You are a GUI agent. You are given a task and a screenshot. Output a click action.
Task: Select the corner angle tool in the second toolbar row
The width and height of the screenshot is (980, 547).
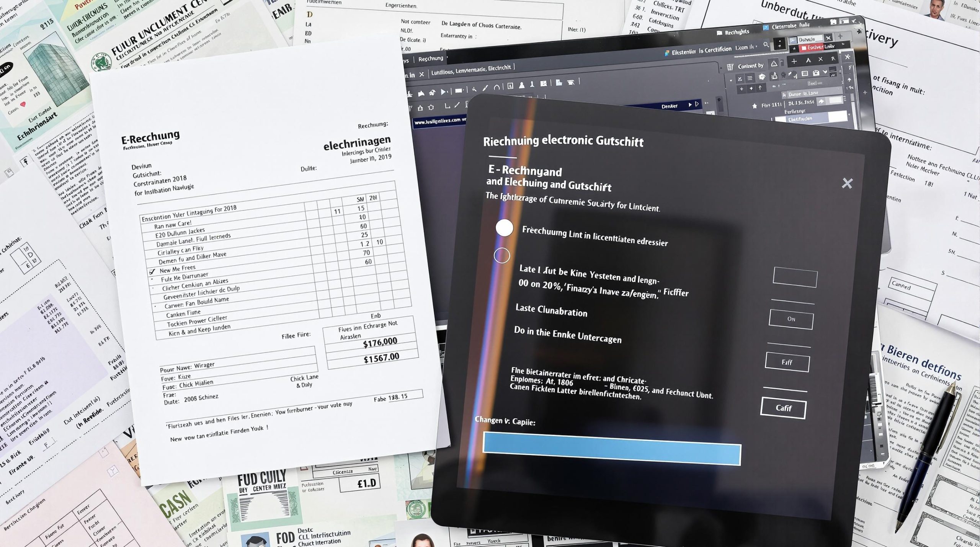click(x=448, y=106)
